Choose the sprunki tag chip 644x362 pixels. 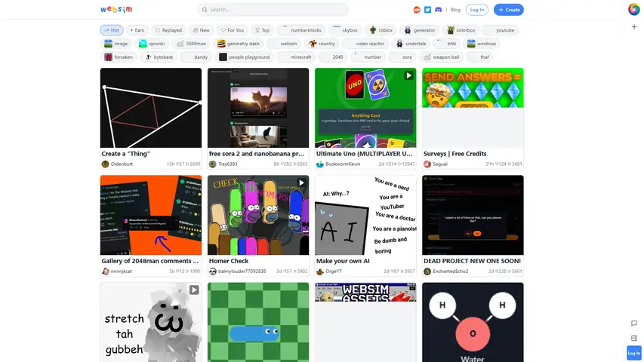click(x=152, y=44)
